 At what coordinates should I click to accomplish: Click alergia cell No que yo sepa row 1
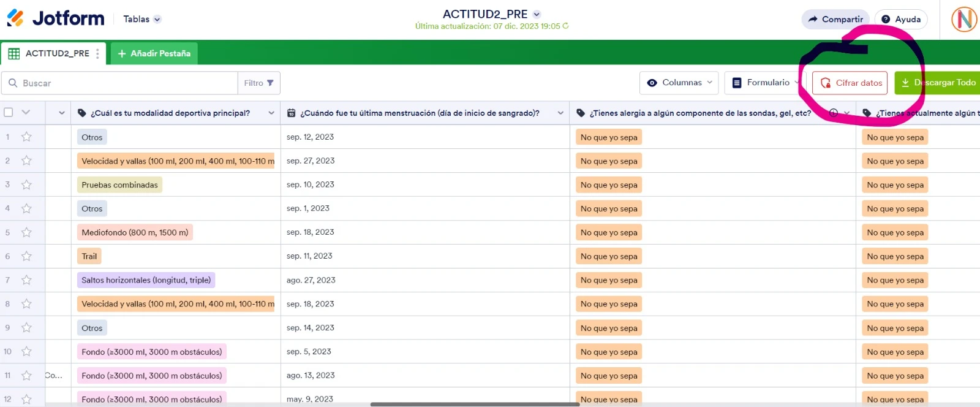pyautogui.click(x=609, y=137)
